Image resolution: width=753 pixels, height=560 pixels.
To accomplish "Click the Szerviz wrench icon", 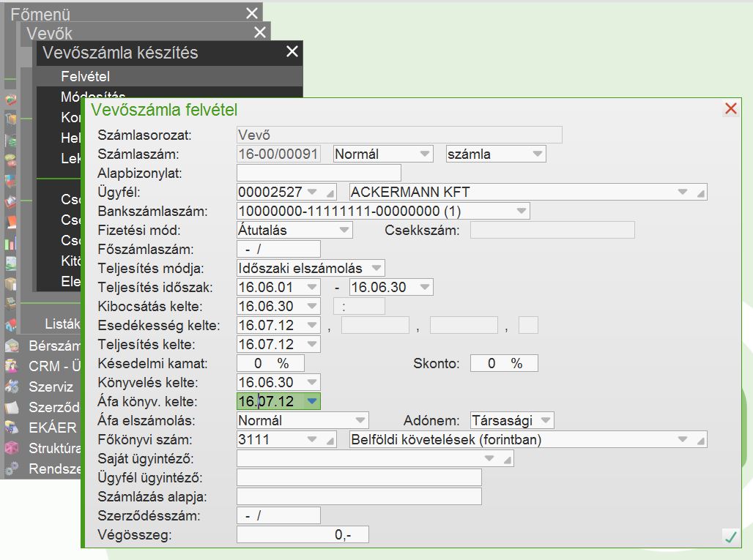I will point(12,387).
